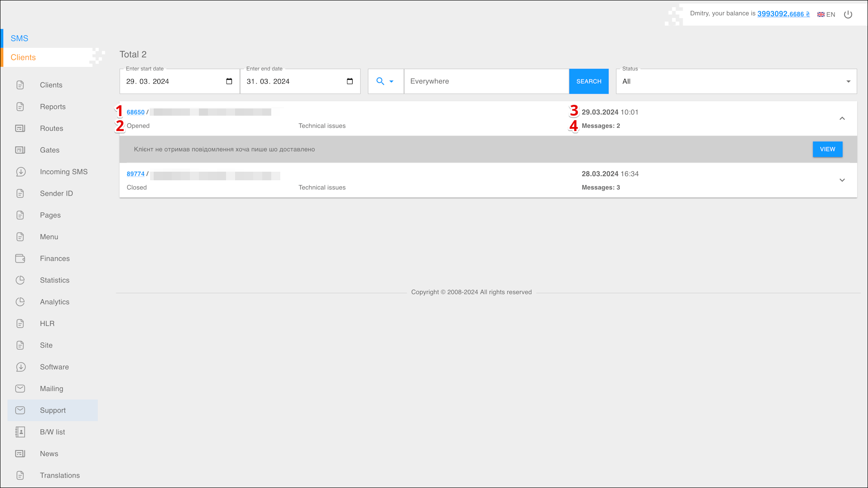Open the search scope magnifier dropdown
The width and height of the screenshot is (868, 488).
(385, 81)
